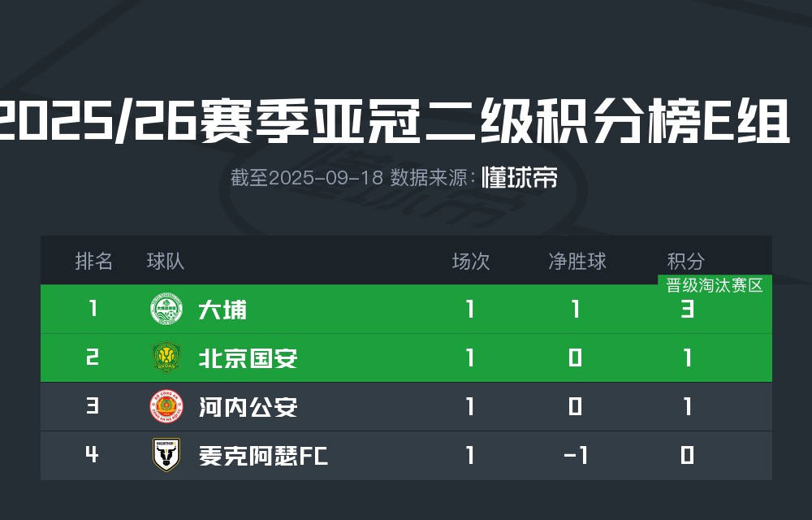Open 北京国安 team name link
The height and width of the screenshot is (520, 812).
pos(248,358)
